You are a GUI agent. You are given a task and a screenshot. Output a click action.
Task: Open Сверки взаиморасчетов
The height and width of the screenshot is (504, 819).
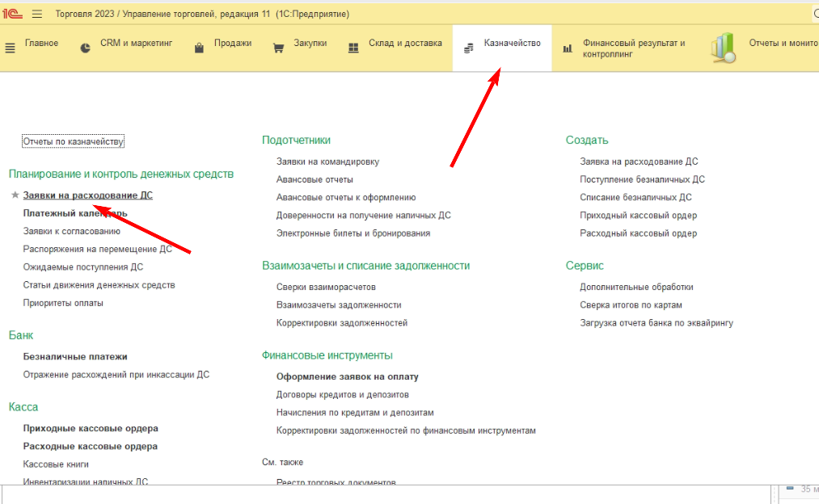click(326, 287)
